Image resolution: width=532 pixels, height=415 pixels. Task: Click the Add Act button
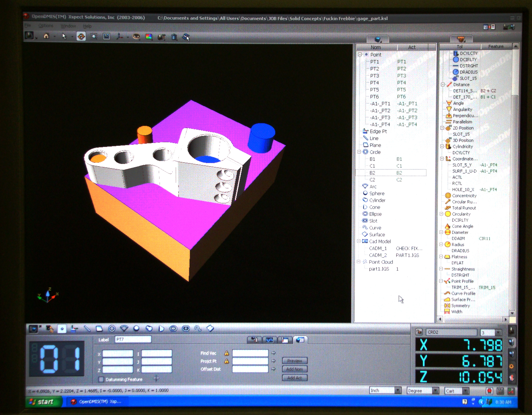coord(295,378)
